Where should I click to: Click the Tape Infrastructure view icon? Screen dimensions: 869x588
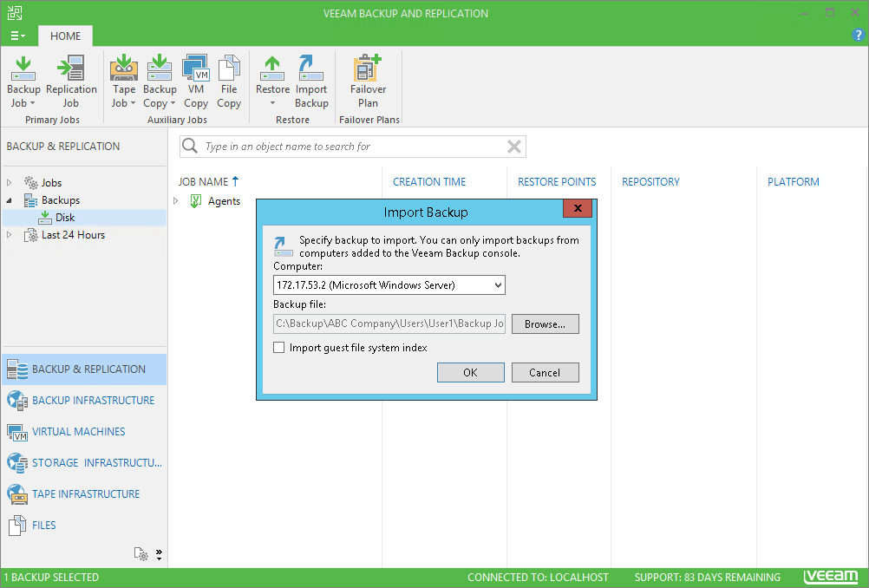tap(16, 493)
